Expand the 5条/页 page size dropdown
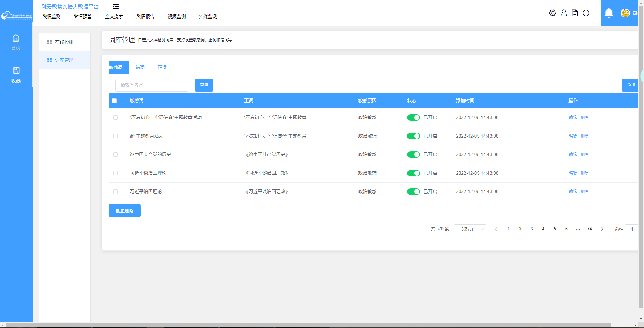The height and width of the screenshot is (328, 644). tap(470, 229)
